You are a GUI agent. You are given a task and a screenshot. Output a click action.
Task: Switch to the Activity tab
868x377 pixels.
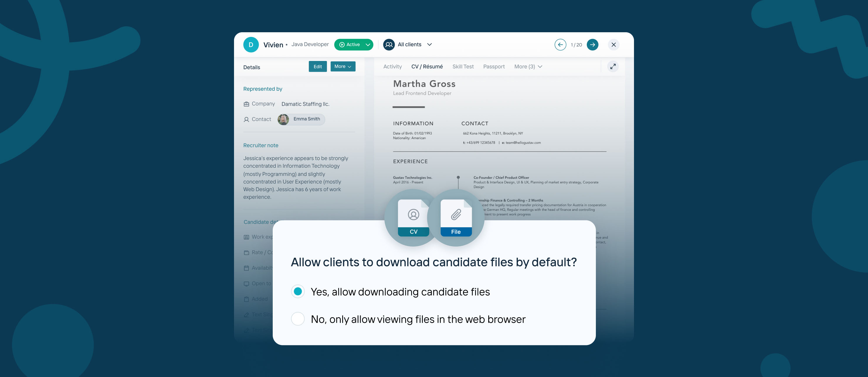(x=392, y=66)
